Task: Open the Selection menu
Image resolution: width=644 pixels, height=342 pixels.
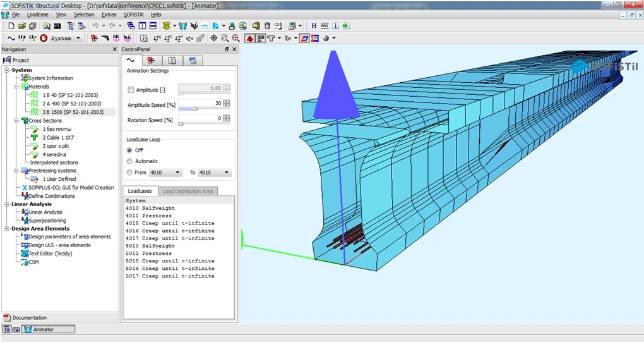Action: [x=84, y=15]
